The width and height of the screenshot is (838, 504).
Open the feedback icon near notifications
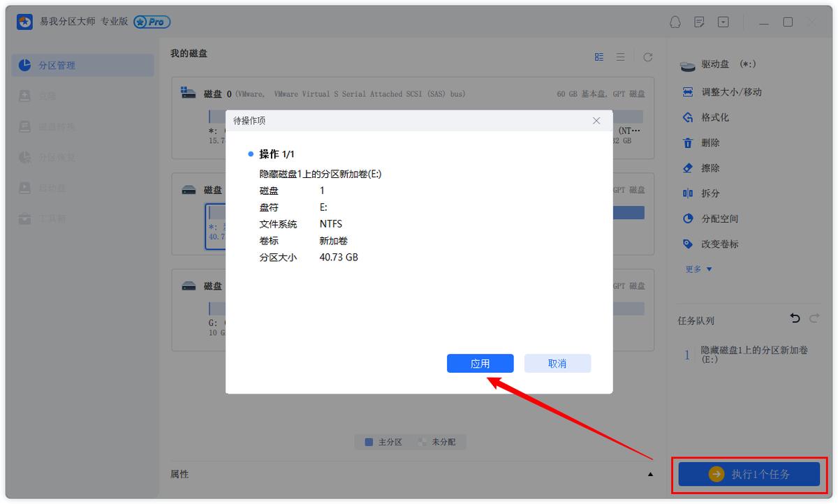(x=699, y=22)
